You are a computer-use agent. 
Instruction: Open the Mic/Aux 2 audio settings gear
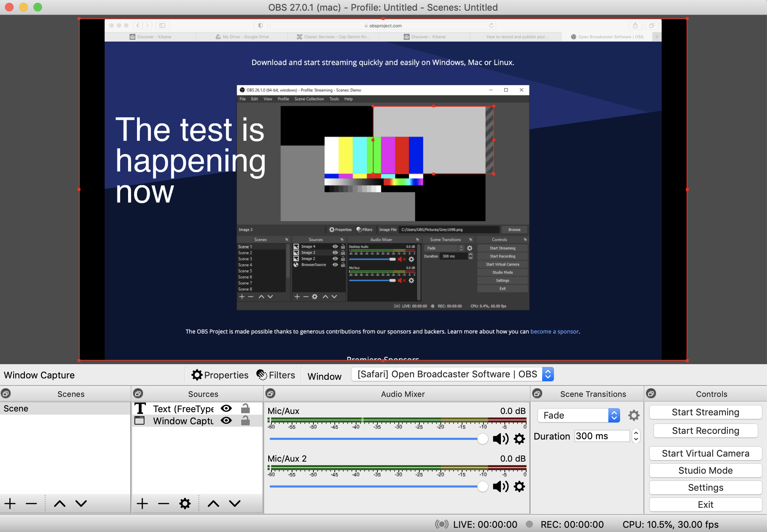click(519, 486)
